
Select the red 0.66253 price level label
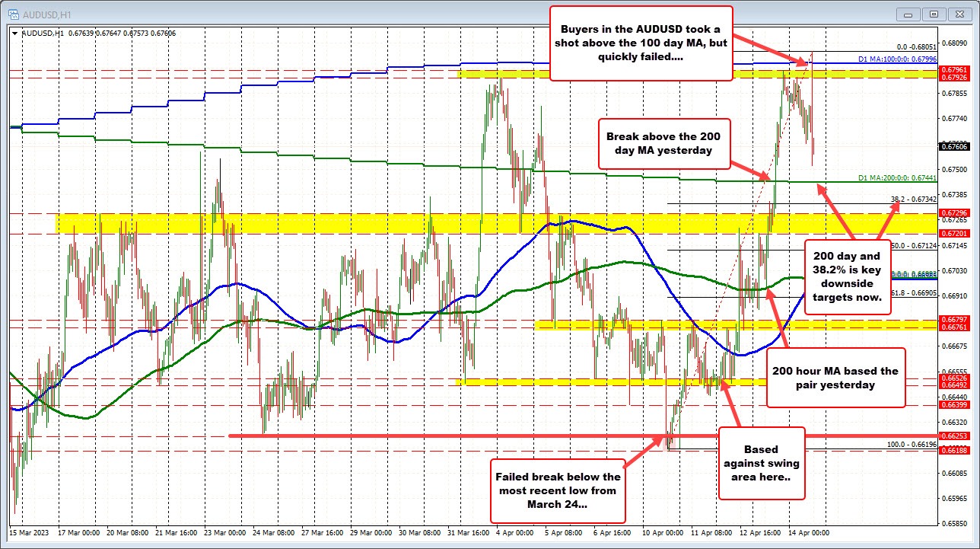tap(953, 436)
